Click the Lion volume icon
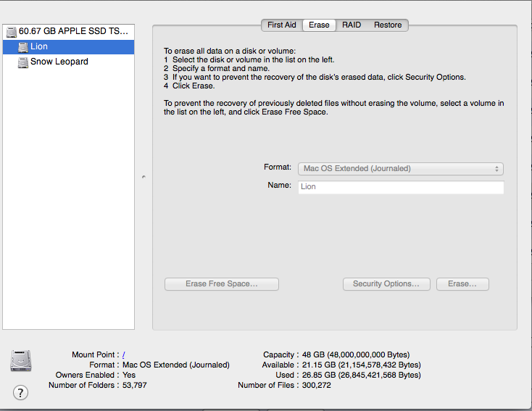Viewport: 532px width, 411px height. point(22,47)
